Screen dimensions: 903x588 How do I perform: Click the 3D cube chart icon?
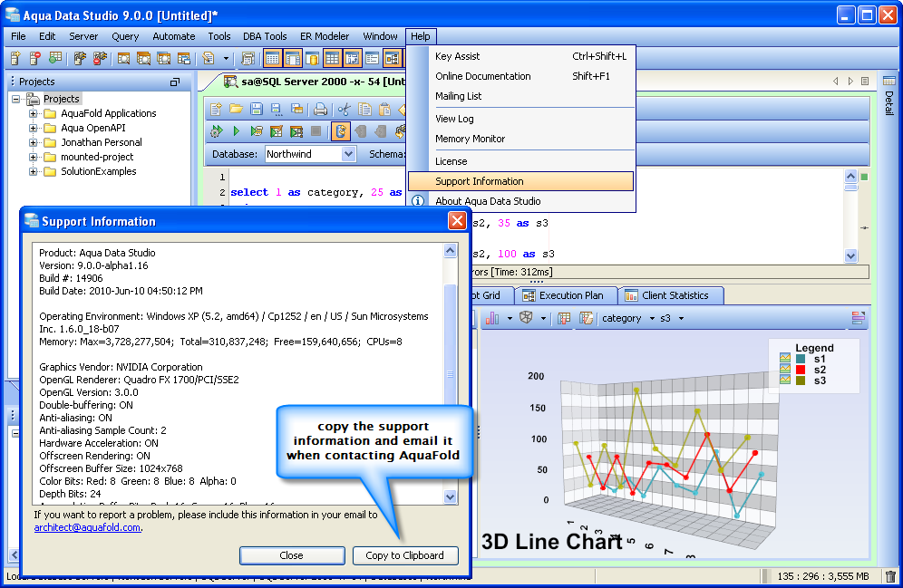[x=526, y=318]
